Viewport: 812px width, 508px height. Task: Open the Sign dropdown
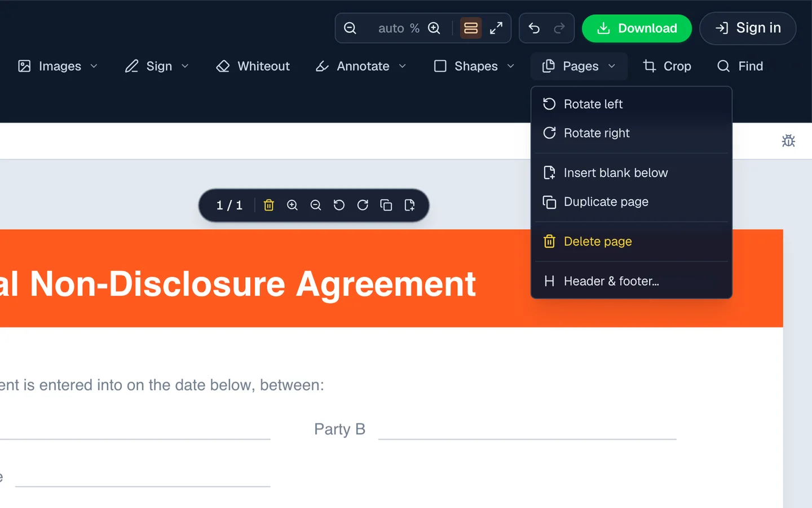(x=157, y=66)
